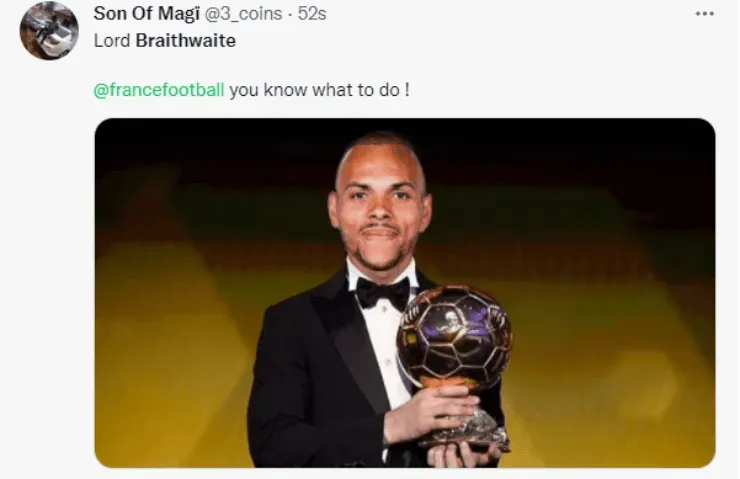
Task: Click the separator dot before the timestamp
Action: 290,15
